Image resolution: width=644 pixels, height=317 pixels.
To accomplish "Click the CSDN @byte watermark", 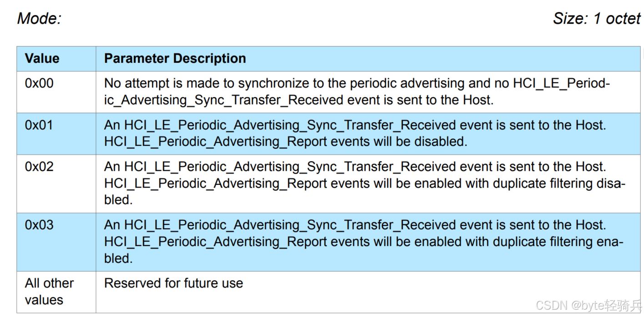I will pos(588,305).
